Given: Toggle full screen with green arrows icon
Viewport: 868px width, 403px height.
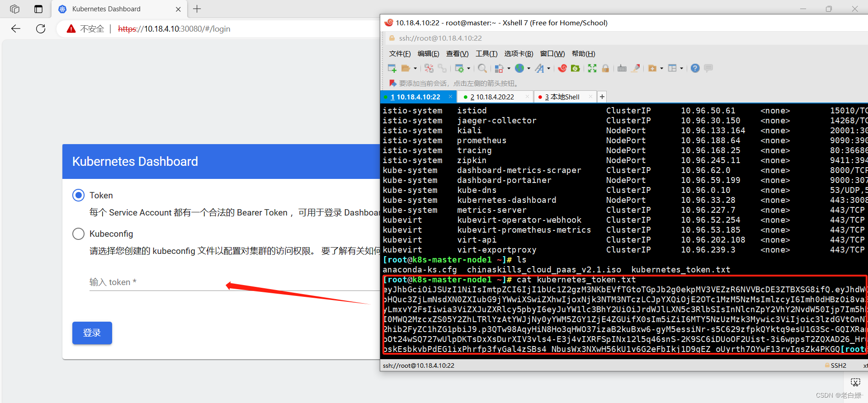Looking at the screenshot, I should 592,68.
